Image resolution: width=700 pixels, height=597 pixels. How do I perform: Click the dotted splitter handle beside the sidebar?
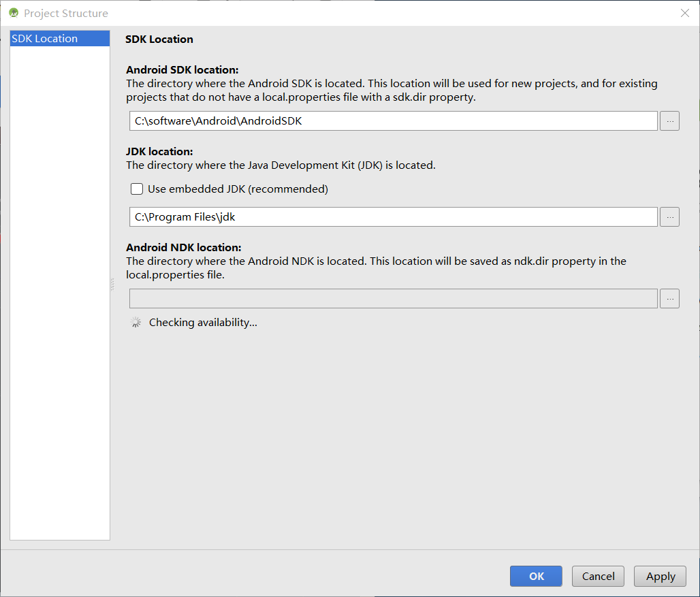point(112,285)
